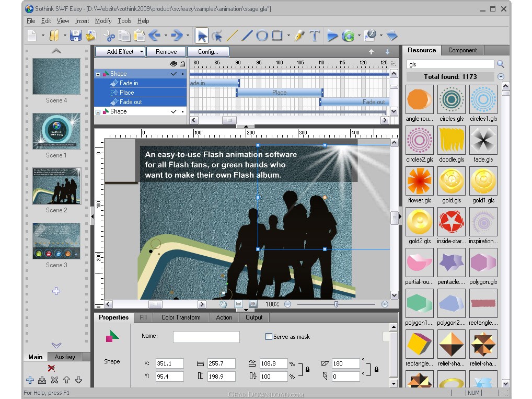The image size is (532, 399).
Task: Click the hand pan tool below canvas
Action: (x=223, y=304)
